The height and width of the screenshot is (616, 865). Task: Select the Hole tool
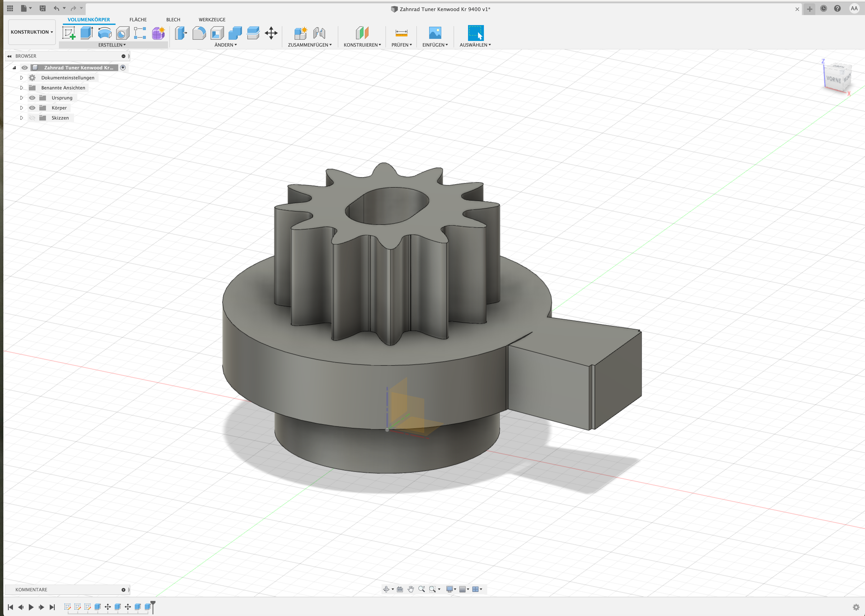click(122, 33)
